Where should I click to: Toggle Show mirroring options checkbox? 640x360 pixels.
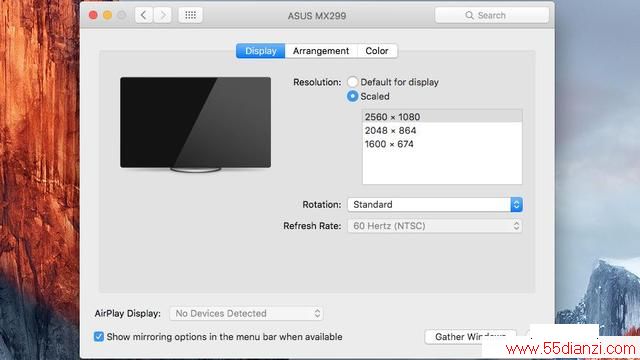pos(99,337)
